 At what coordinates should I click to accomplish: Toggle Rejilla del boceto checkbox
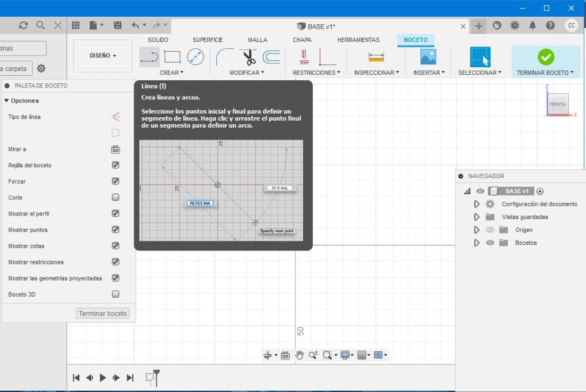click(x=116, y=165)
